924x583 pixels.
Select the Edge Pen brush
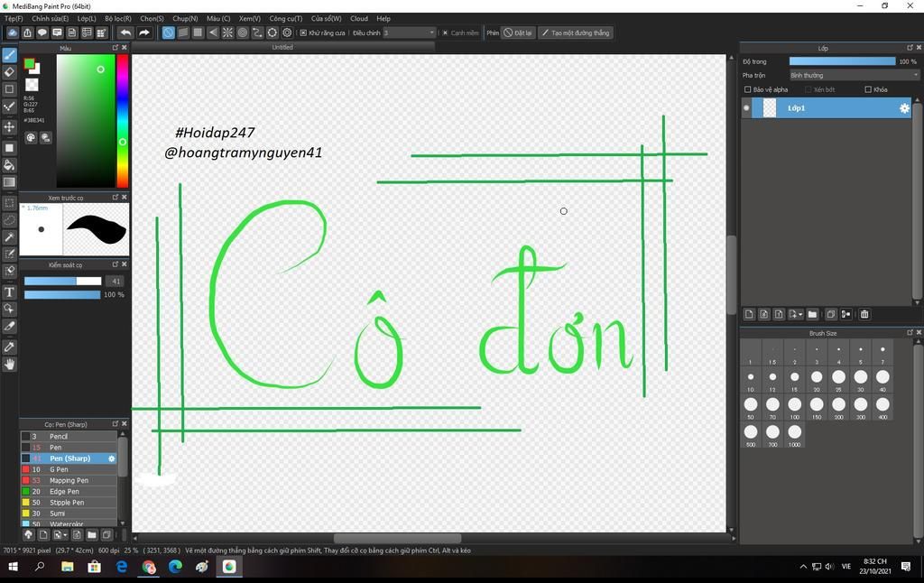click(x=69, y=492)
